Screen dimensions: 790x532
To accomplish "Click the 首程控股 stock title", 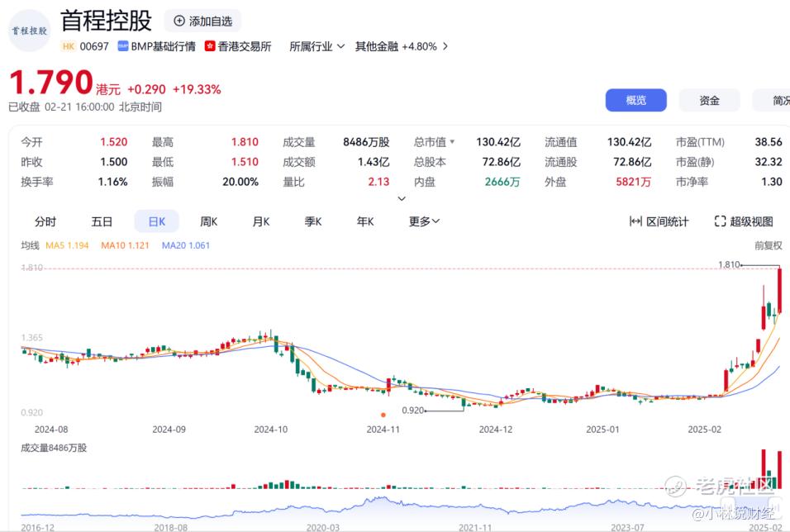I will (107, 21).
